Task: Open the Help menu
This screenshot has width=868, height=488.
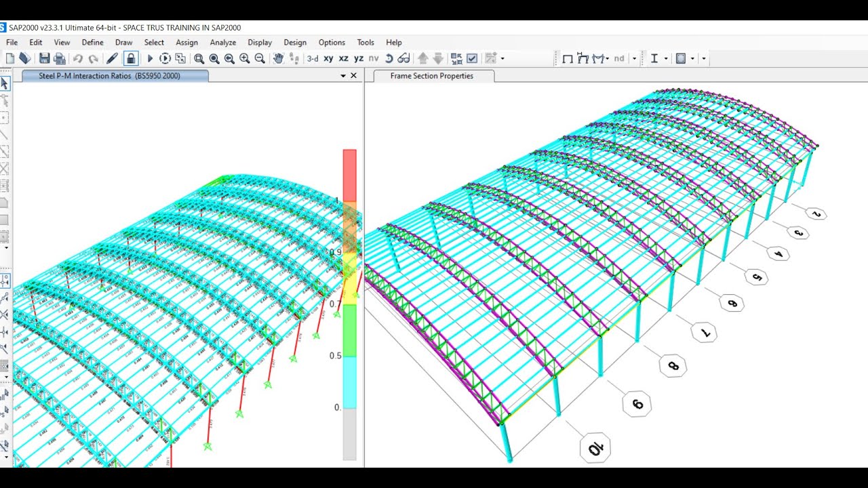Action: tap(394, 42)
